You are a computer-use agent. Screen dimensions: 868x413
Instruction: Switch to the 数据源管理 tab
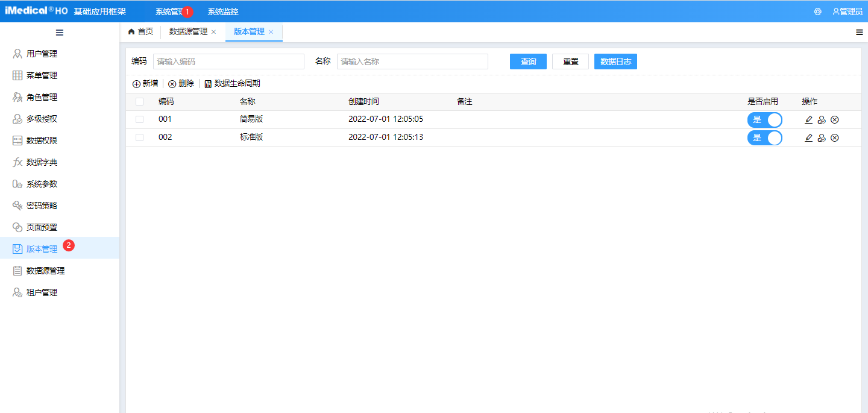coord(189,32)
